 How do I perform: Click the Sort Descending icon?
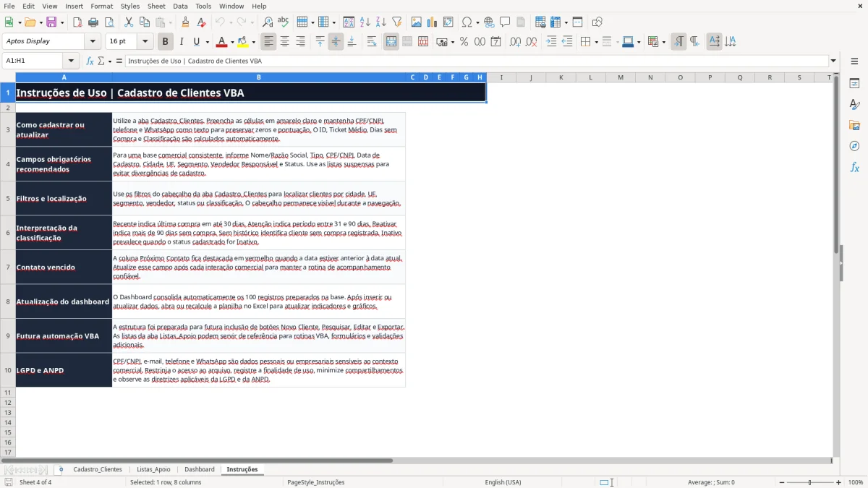(380, 22)
